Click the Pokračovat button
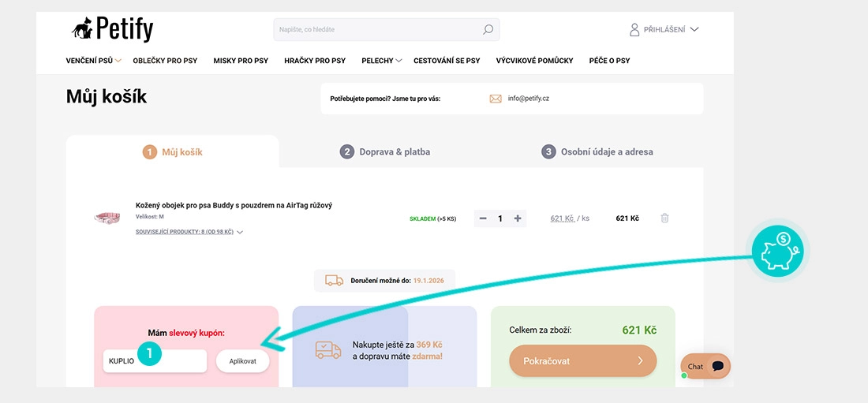 point(583,361)
